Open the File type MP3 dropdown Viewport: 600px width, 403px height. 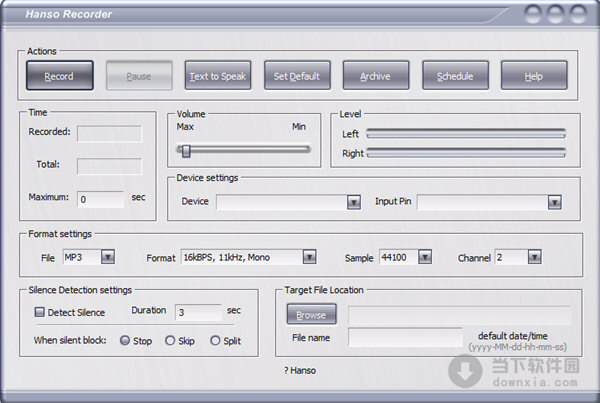[108, 257]
